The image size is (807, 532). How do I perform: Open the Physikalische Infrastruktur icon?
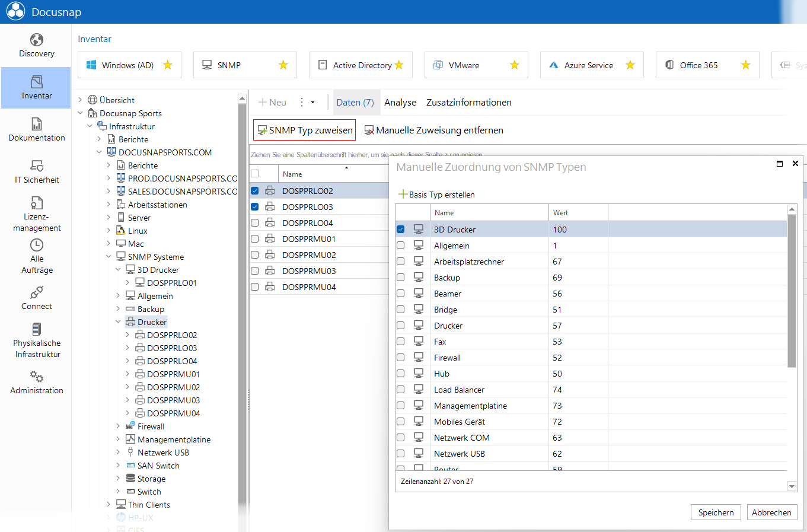click(x=37, y=329)
